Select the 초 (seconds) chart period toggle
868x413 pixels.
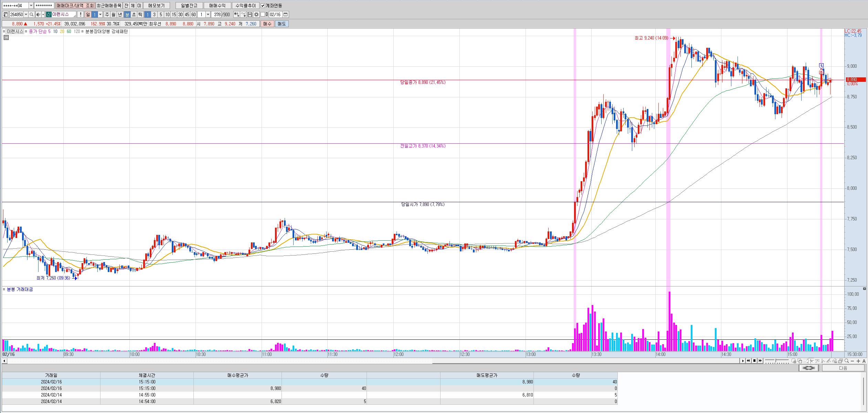click(x=134, y=14)
